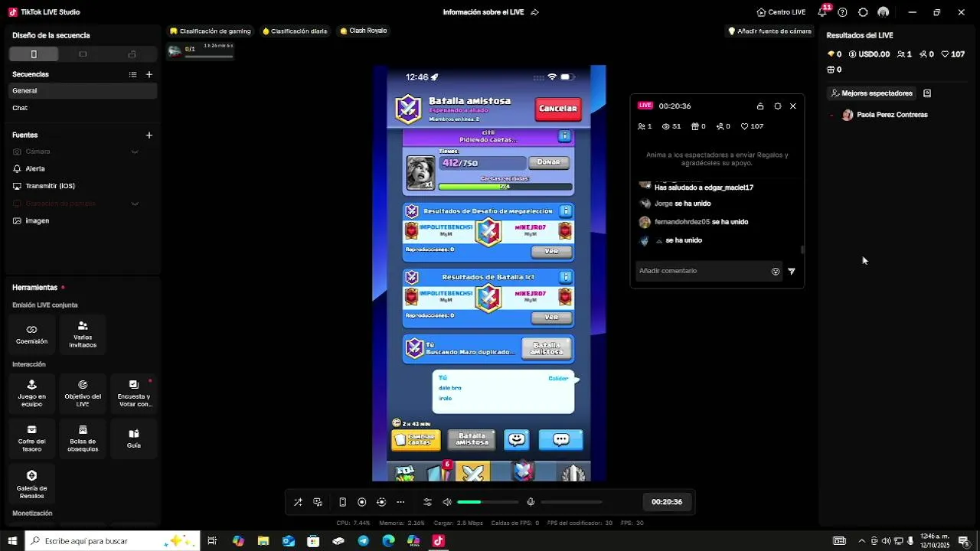Expand the Grabación de pantalla chevron

click(135, 204)
